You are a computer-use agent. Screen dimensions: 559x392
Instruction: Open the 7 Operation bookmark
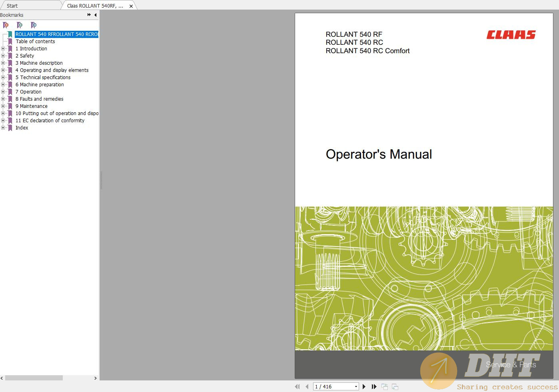pyautogui.click(x=28, y=92)
